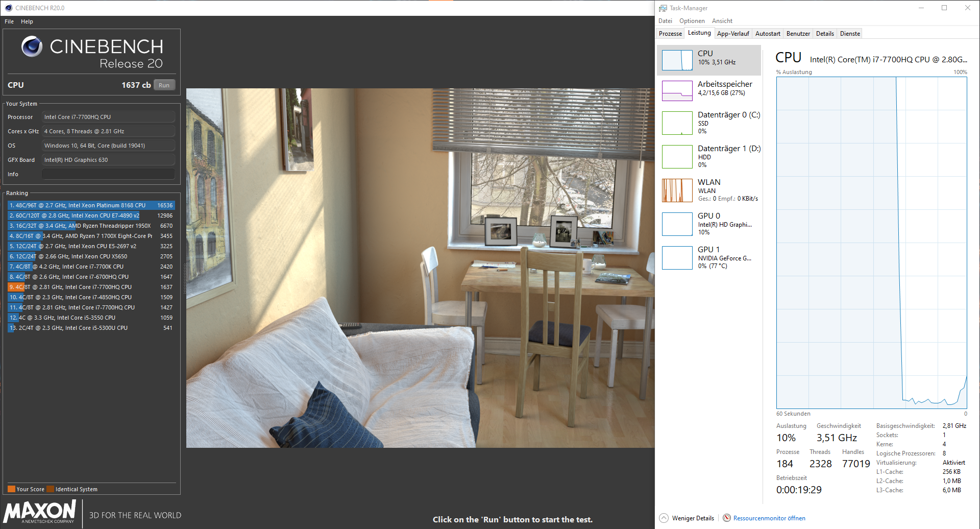Click the Handles count 77019
Screen dimensions: 980x529
(856, 464)
